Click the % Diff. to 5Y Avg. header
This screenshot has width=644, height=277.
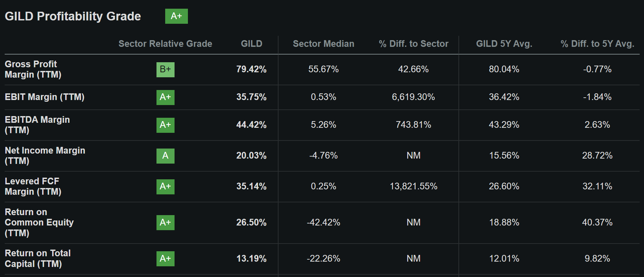(597, 44)
